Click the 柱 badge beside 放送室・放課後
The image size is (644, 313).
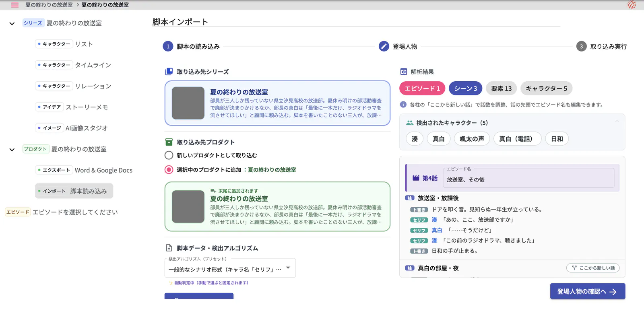[x=410, y=198]
